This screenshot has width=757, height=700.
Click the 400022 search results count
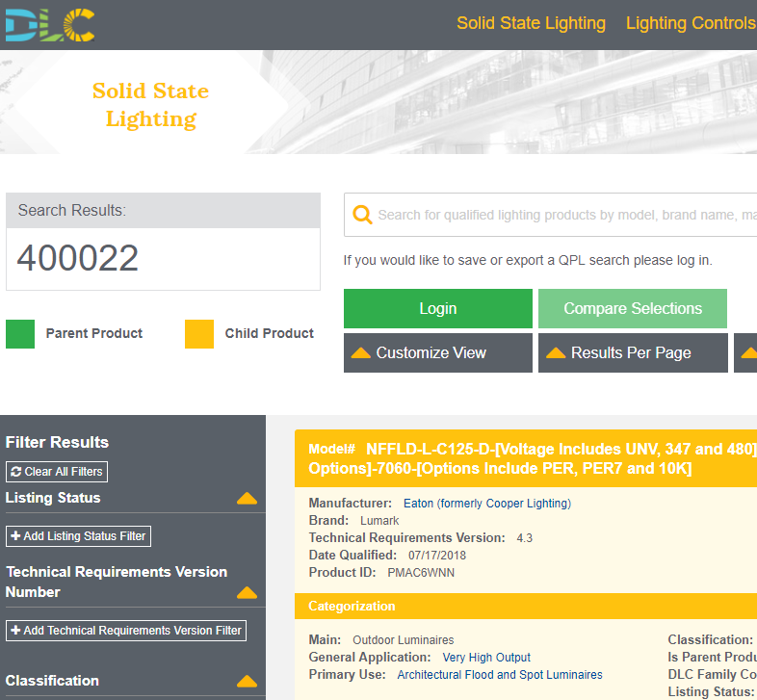78,258
